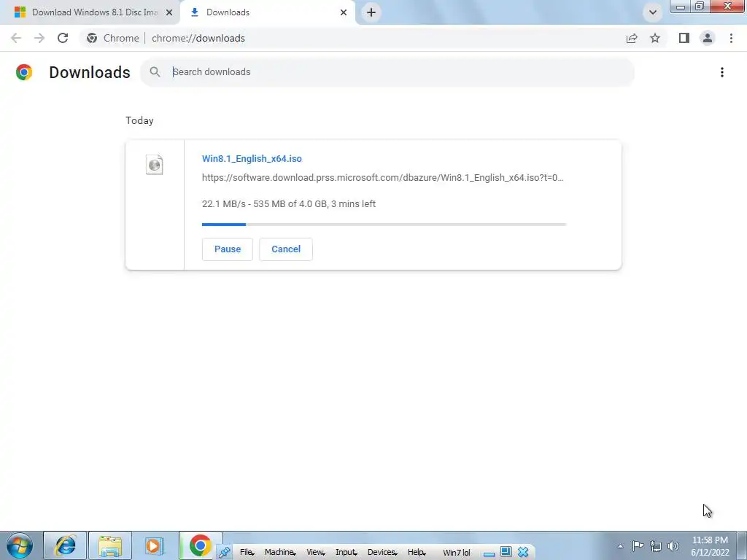Open the VirtualBox Machine menu

(x=280, y=553)
